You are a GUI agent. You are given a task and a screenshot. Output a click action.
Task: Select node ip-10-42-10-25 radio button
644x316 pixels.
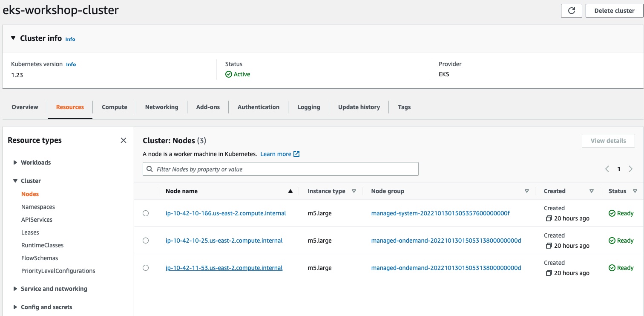pos(146,241)
